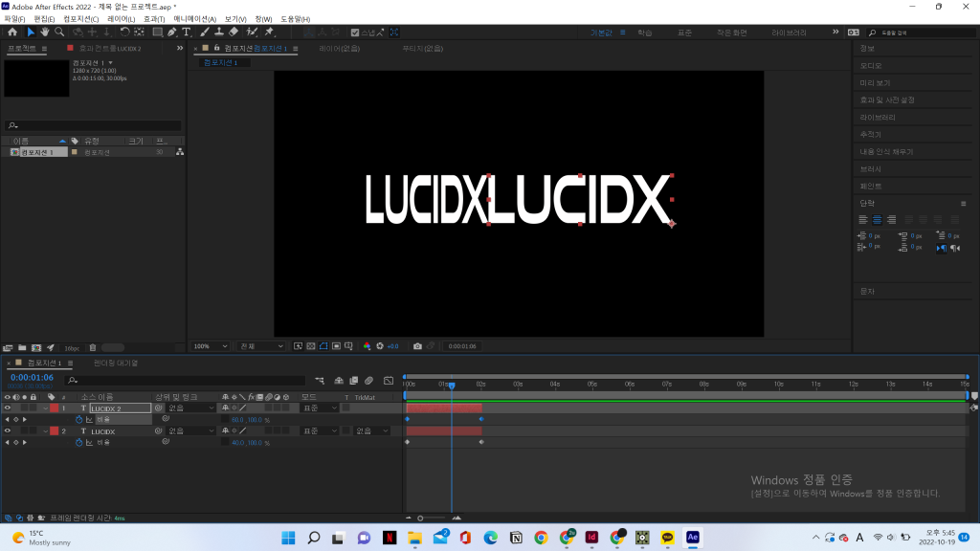Create a new folder in the Project panel
This screenshot has width=980, height=551.
click(22, 348)
